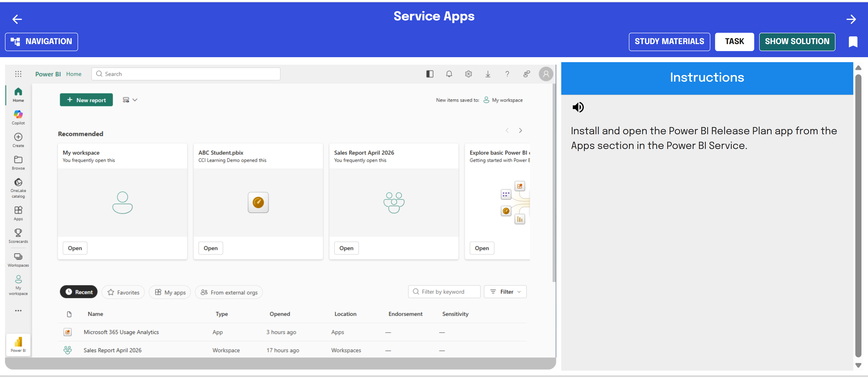Click the ABC Student.pbix thumbnail icon
868x377 pixels.
258,202
